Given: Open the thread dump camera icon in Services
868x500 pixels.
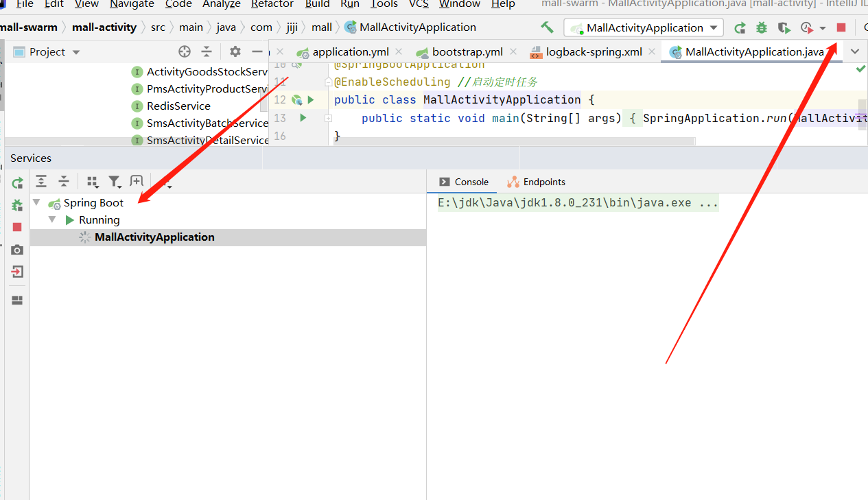Looking at the screenshot, I should click(x=17, y=250).
